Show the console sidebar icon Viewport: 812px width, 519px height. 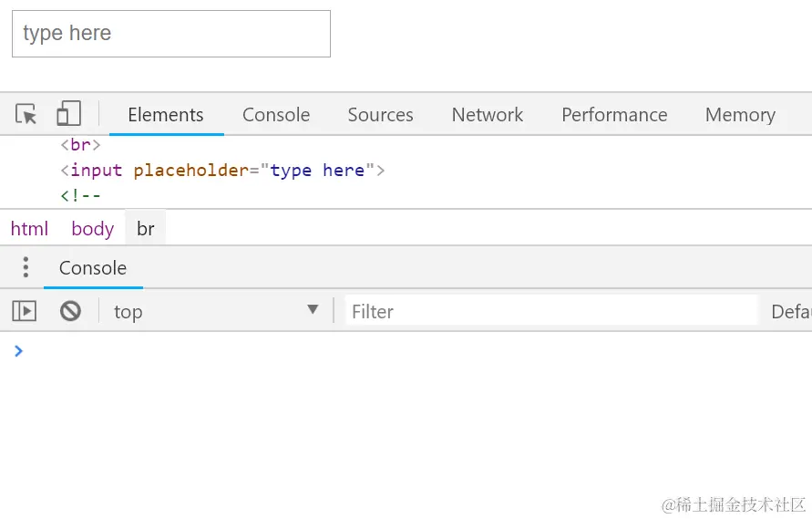[25, 311]
